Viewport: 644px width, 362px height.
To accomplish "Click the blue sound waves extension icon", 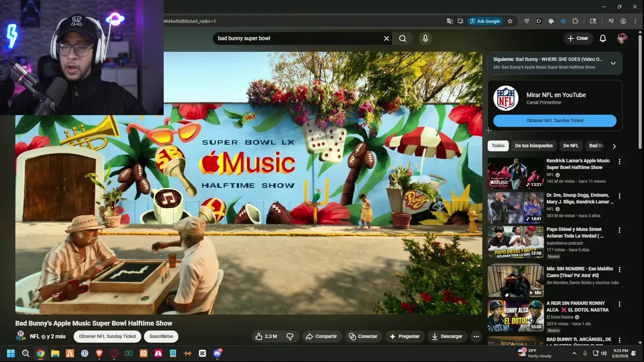I will (562, 21).
